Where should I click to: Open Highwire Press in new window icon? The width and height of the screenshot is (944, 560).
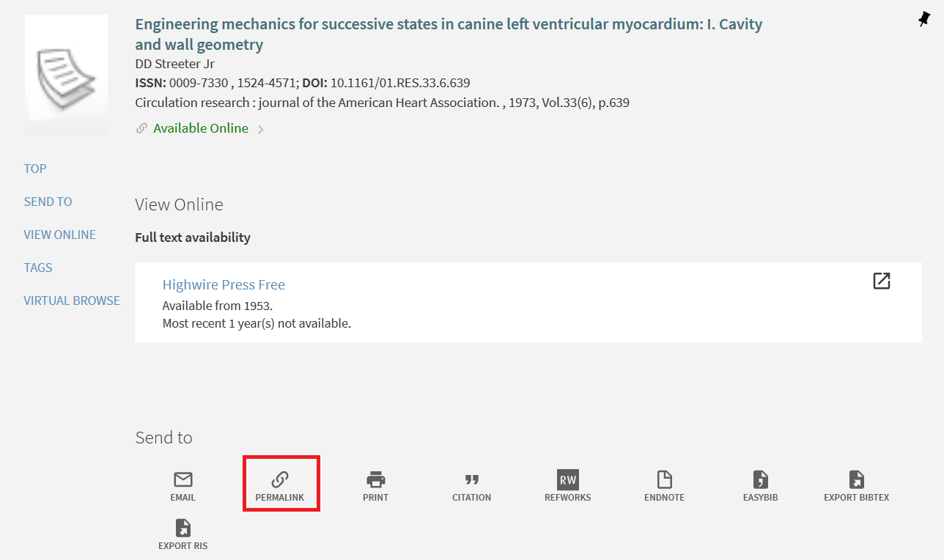tap(882, 281)
